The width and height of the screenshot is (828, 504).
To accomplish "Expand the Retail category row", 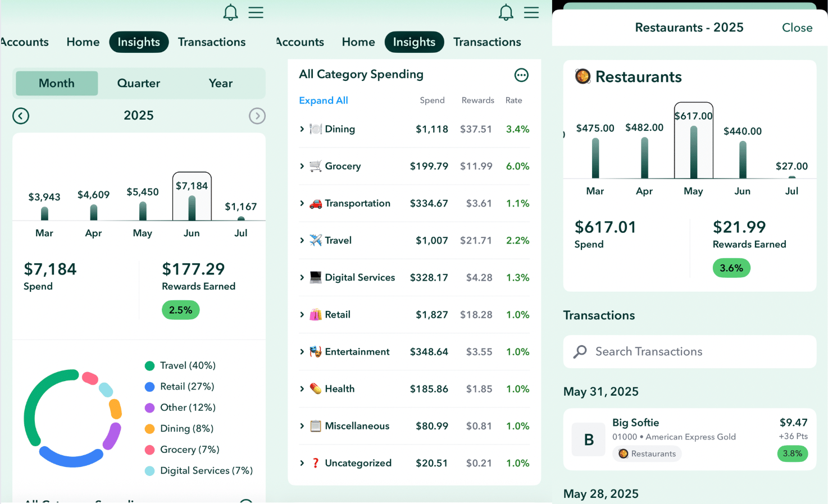I will 302,314.
